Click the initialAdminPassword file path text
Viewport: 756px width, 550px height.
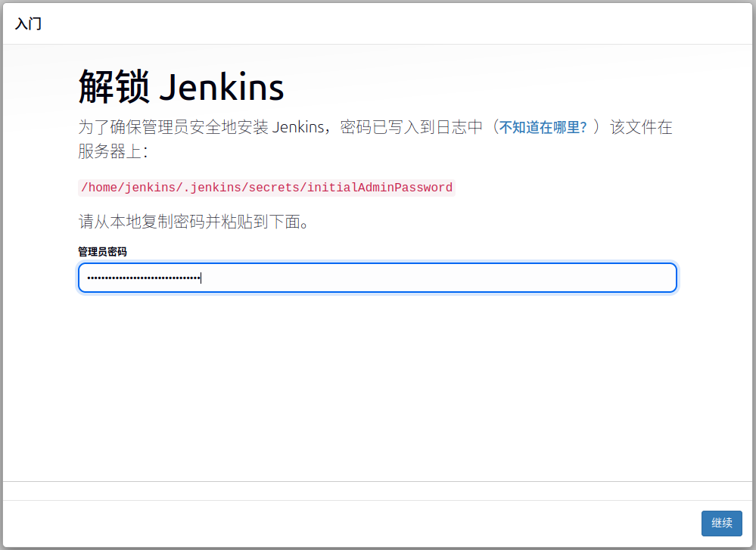tap(266, 188)
